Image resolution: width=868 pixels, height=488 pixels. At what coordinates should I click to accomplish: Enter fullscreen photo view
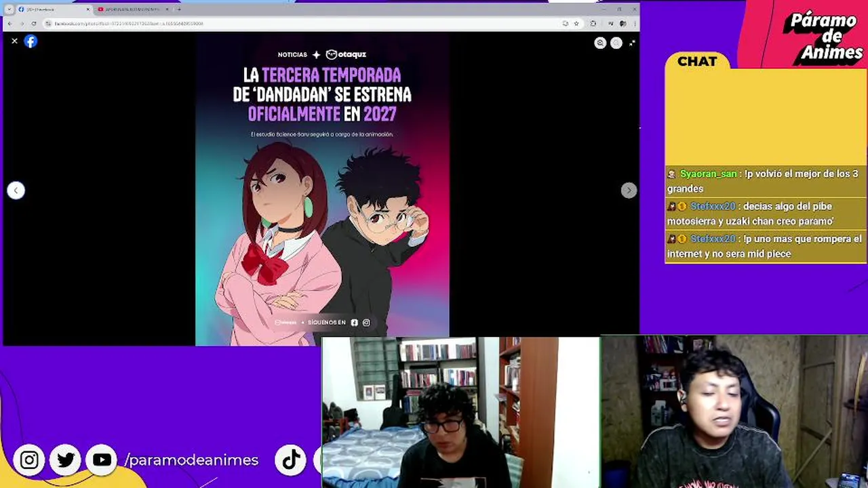coord(632,43)
